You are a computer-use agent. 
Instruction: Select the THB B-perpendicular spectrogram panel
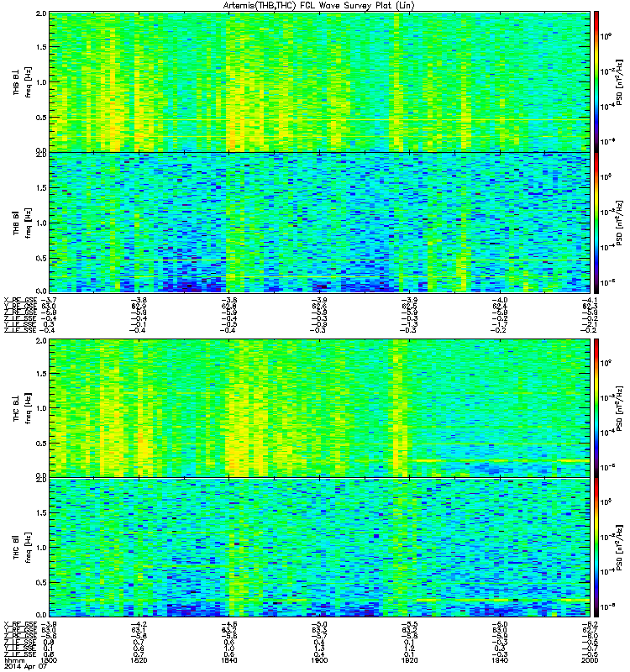coord(320,81)
